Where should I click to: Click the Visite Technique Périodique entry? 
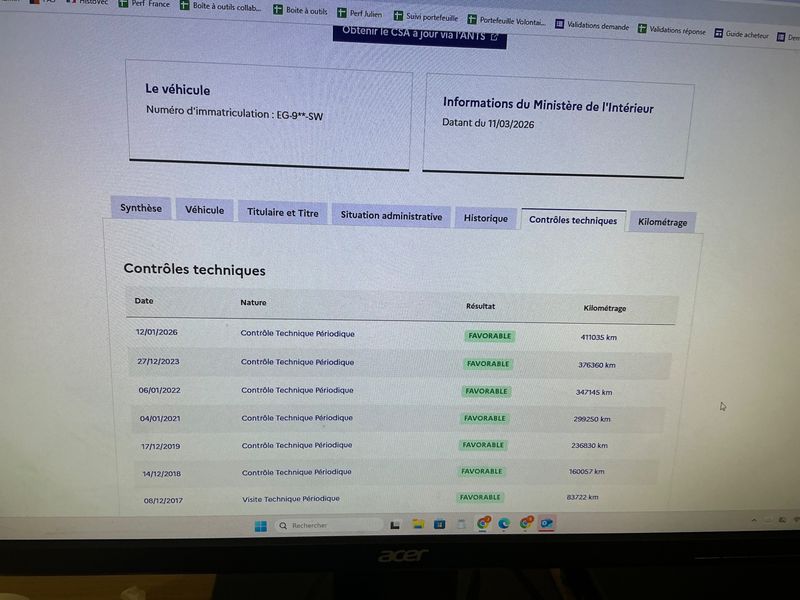point(291,498)
